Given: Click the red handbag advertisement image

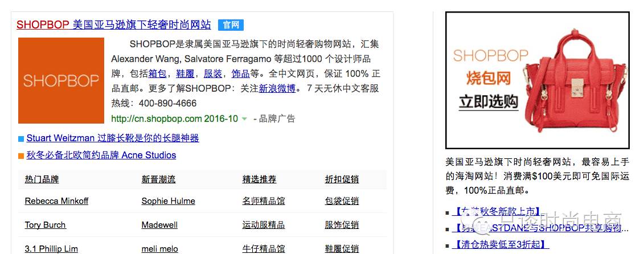Looking at the screenshot, I should point(537,80).
